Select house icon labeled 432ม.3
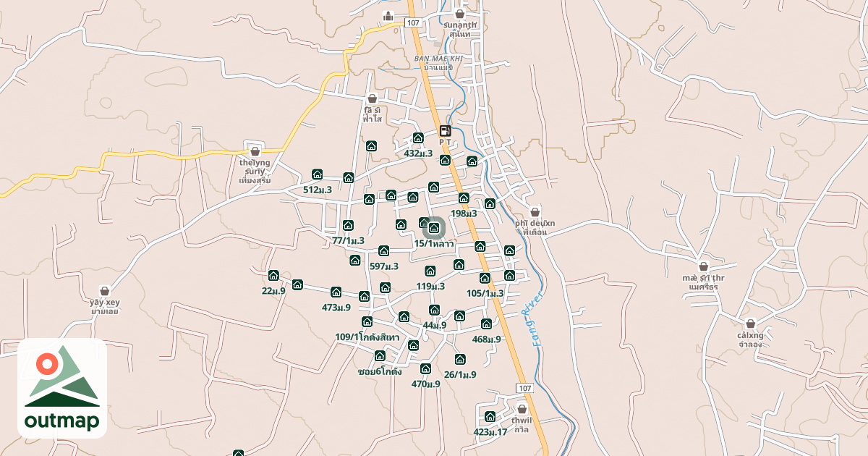 [417, 138]
